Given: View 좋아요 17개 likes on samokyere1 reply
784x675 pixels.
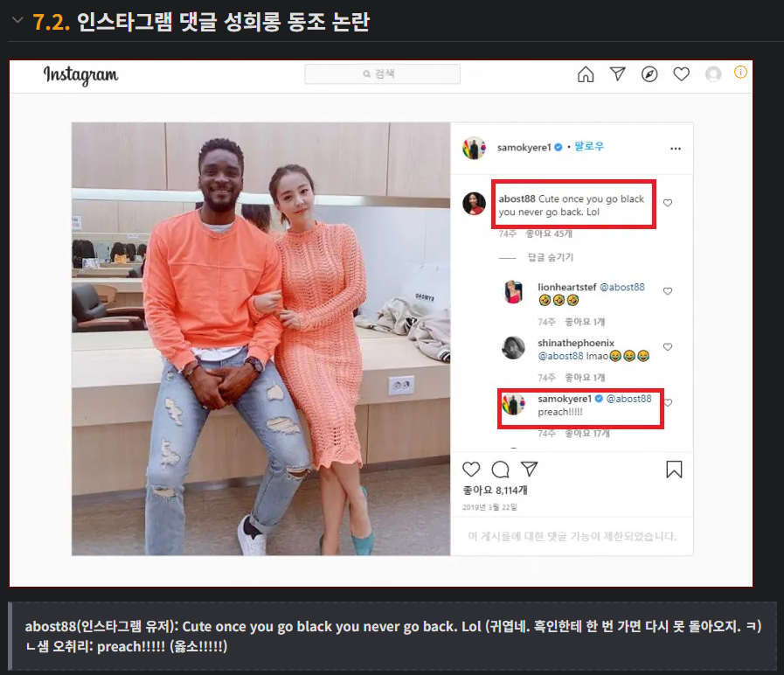Looking at the screenshot, I should point(587,434).
